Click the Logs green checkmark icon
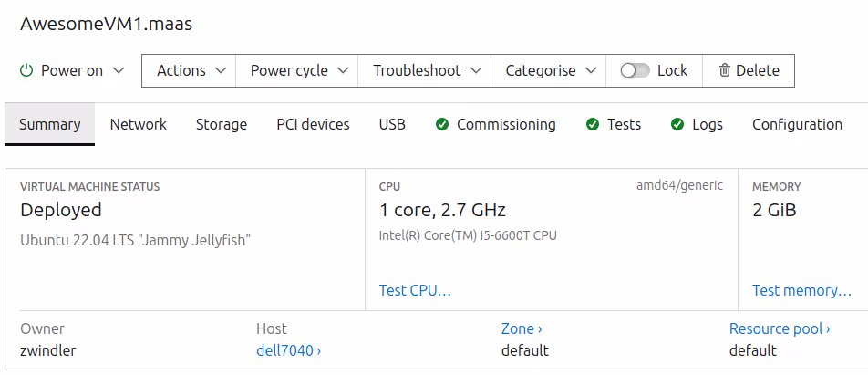 click(x=677, y=124)
